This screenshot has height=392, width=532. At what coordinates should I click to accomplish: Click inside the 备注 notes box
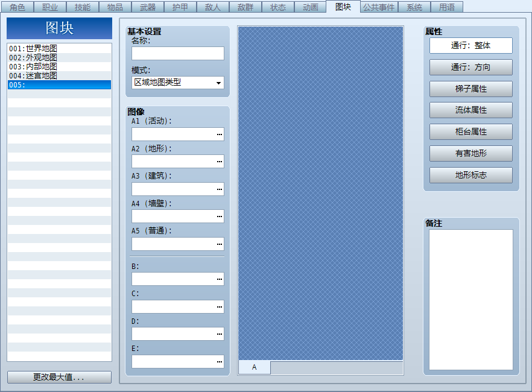(x=471, y=299)
